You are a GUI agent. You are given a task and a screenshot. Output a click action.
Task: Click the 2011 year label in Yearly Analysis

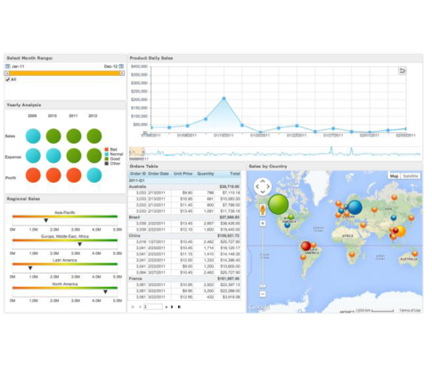tap(73, 116)
